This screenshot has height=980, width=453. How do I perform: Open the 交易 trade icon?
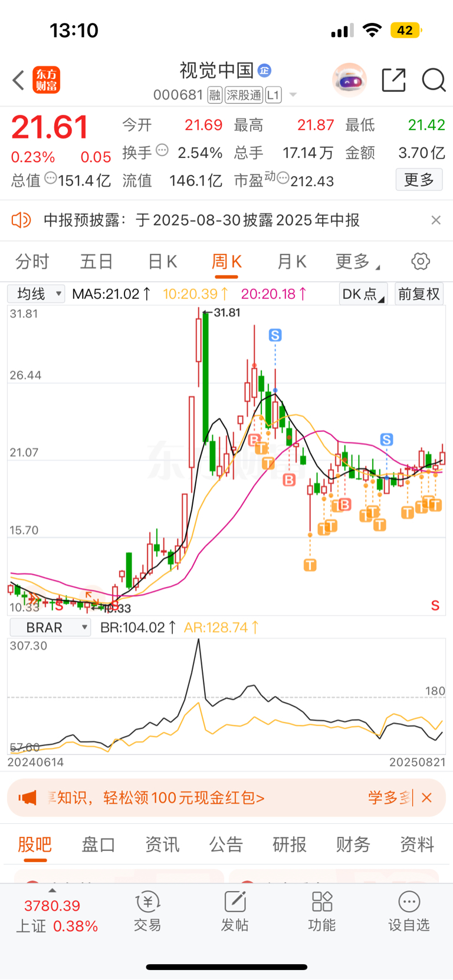pyautogui.click(x=147, y=912)
